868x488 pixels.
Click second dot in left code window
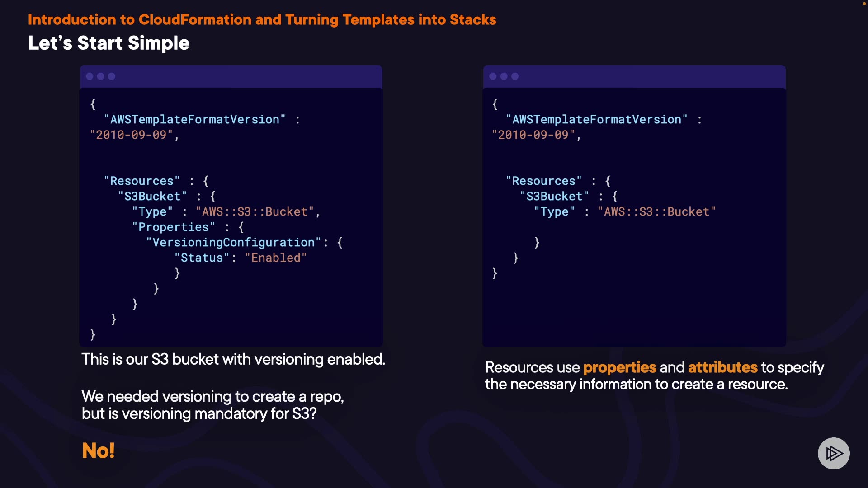click(100, 76)
